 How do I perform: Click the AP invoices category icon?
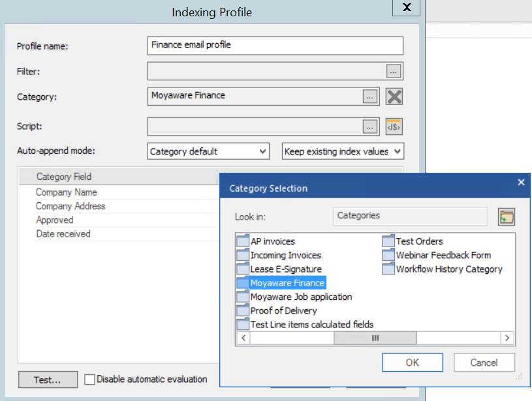pyautogui.click(x=243, y=241)
